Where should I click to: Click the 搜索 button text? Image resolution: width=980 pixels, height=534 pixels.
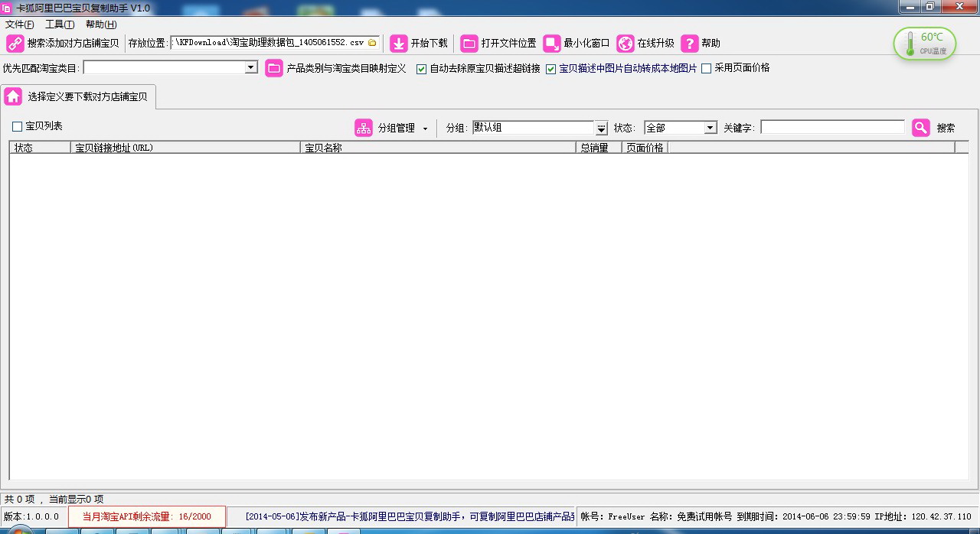tap(946, 128)
